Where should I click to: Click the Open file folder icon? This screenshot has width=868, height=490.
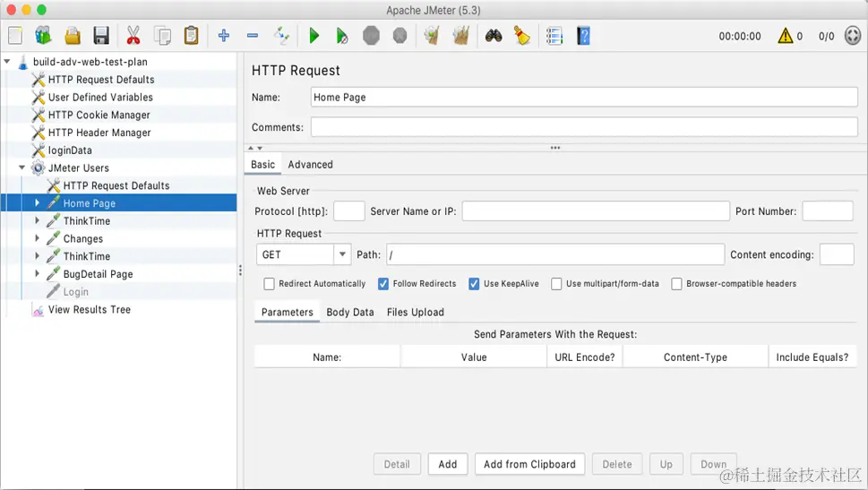pyautogui.click(x=73, y=36)
